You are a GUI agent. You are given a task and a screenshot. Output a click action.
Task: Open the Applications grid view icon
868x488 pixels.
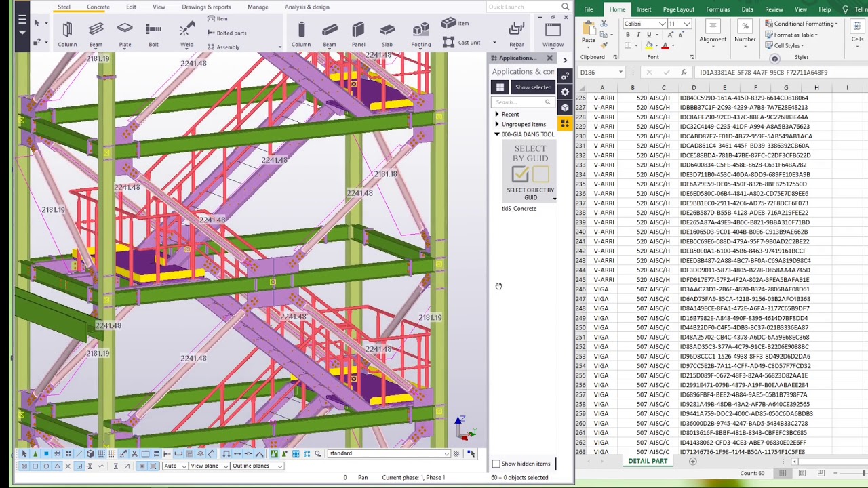[500, 87]
